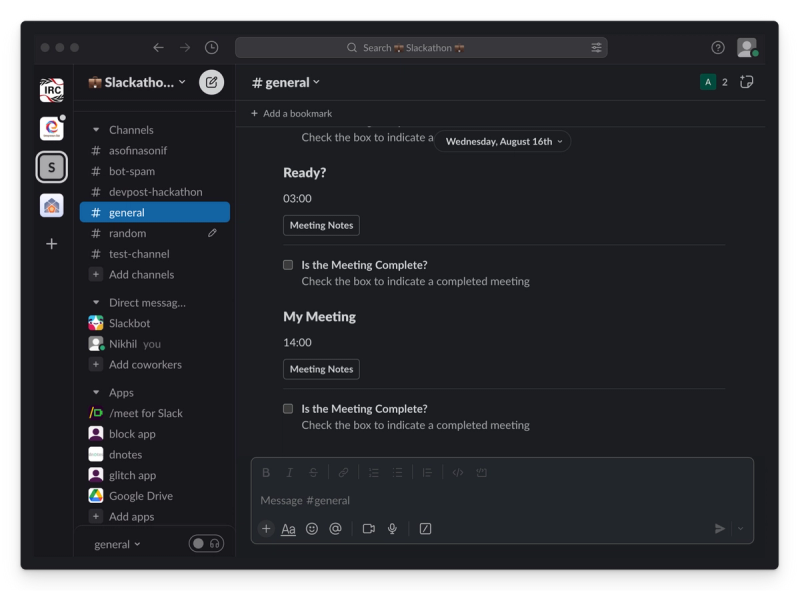
Task: Click the Message #general input
Action: (x=502, y=500)
